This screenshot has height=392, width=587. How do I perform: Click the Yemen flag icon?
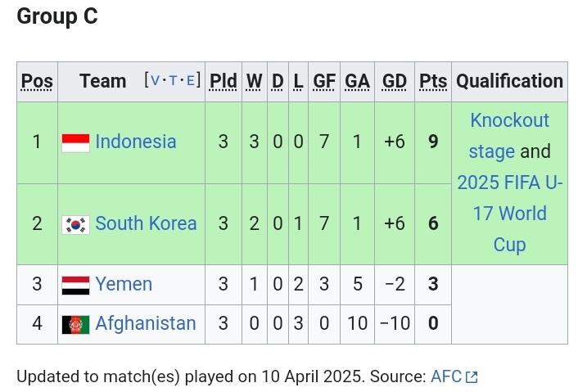[75, 285]
